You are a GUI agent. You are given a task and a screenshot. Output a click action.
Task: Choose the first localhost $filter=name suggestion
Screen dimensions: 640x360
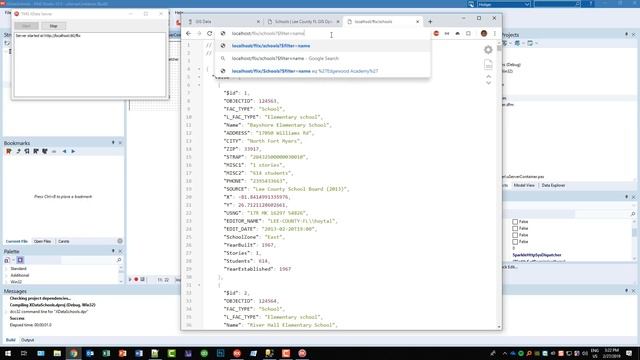[x=322, y=46]
